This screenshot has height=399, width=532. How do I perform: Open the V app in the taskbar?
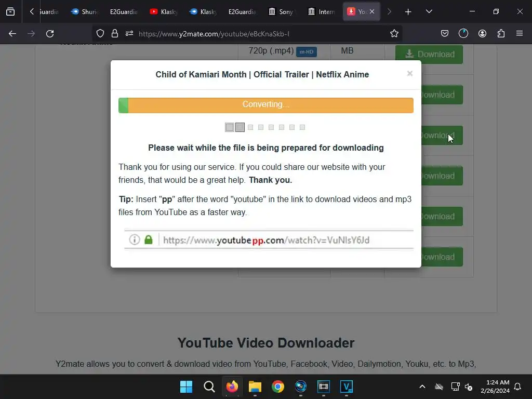pos(347,387)
